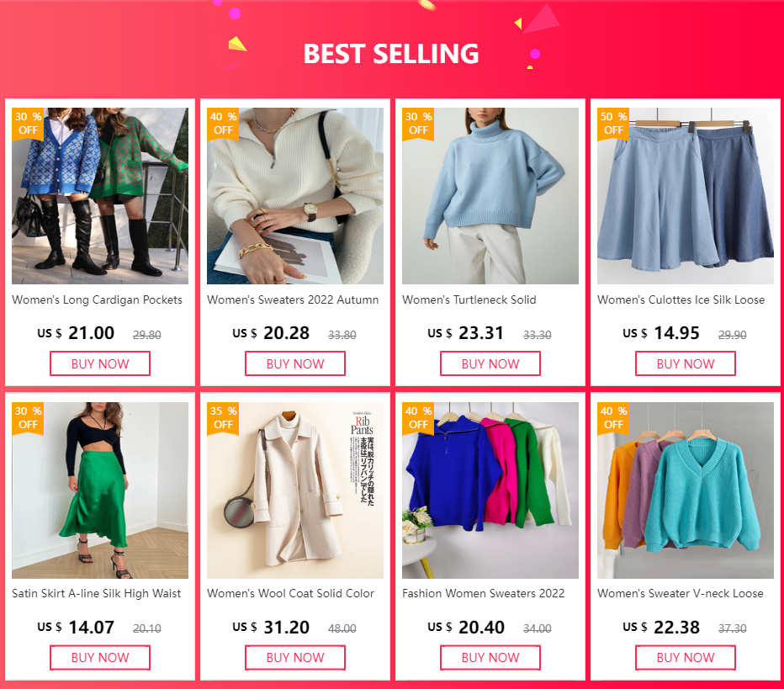This screenshot has width=784, height=689.
Task: Click Buy Now for Women's Sweater V-neck Loose
Action: pyautogui.click(x=686, y=658)
